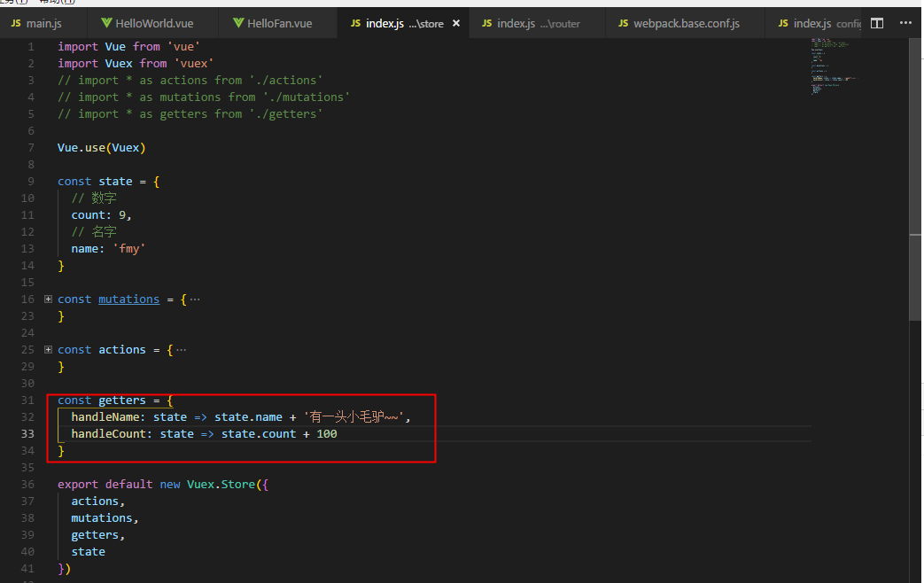Click "actions," inside the Vuex.Store options
This screenshot has width=924, height=583.
click(x=97, y=501)
